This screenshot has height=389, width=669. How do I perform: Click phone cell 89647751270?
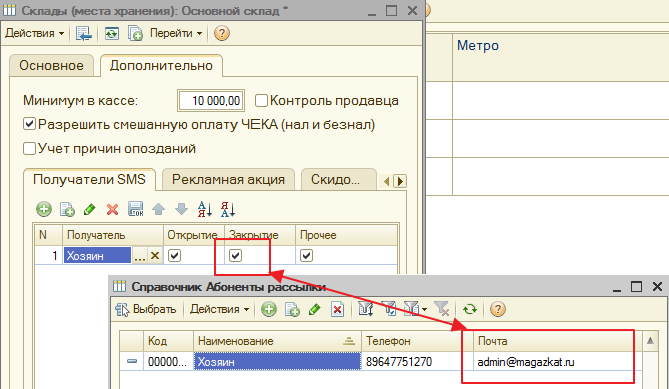(417, 362)
